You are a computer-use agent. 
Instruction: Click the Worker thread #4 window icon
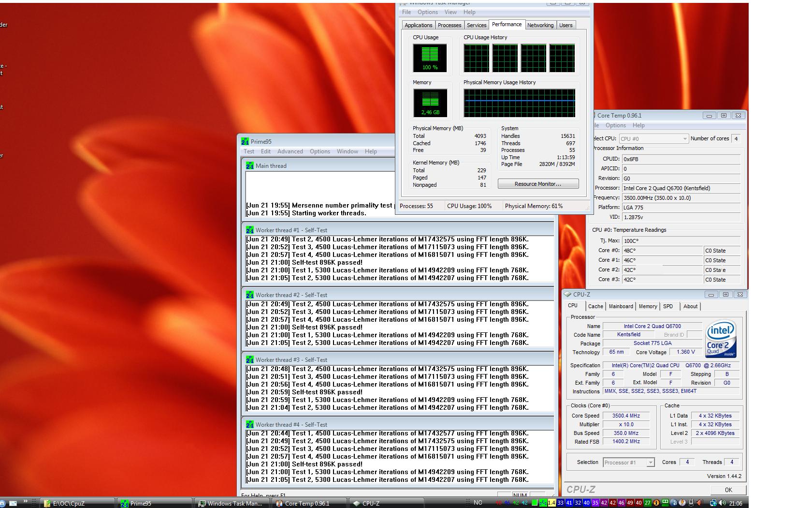click(250, 424)
